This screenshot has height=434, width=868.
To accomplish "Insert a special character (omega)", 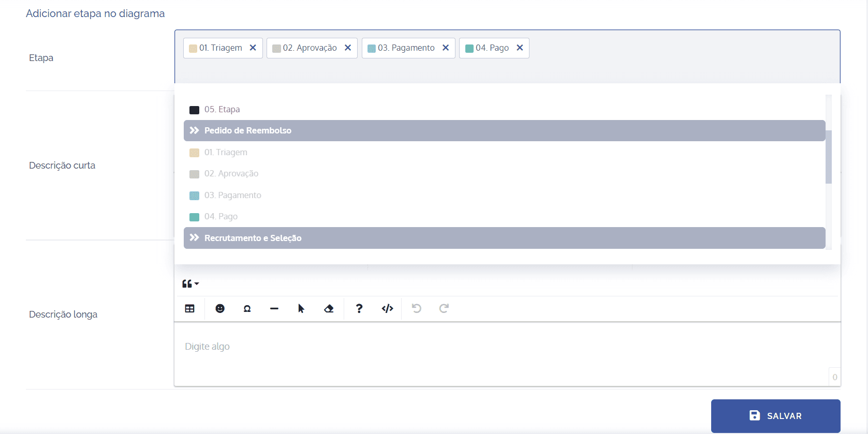I will point(247,308).
